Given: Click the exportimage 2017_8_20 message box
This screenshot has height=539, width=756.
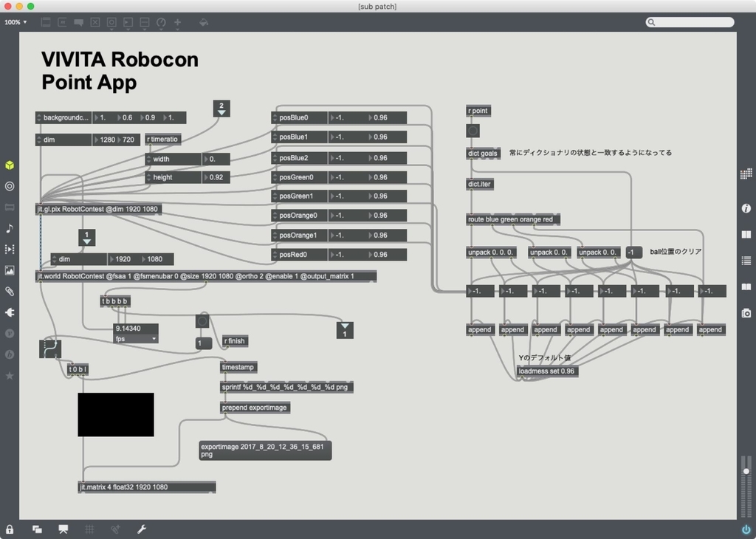Looking at the screenshot, I should [x=265, y=450].
